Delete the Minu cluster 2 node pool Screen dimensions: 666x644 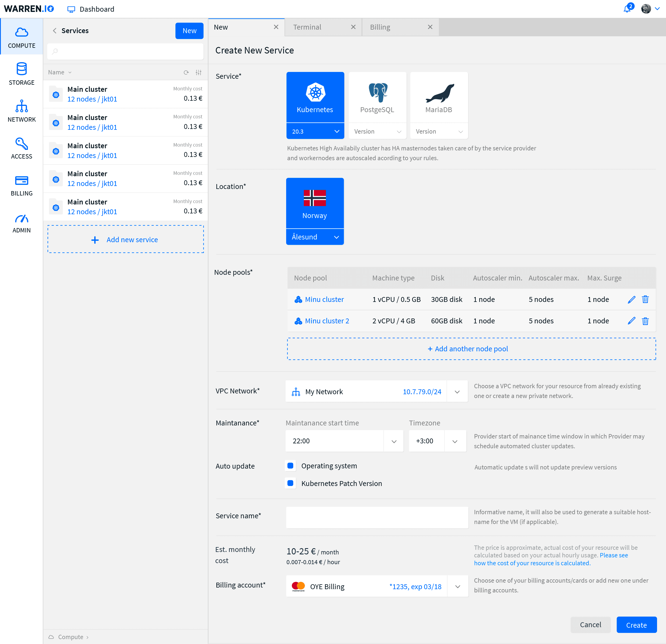(x=645, y=321)
